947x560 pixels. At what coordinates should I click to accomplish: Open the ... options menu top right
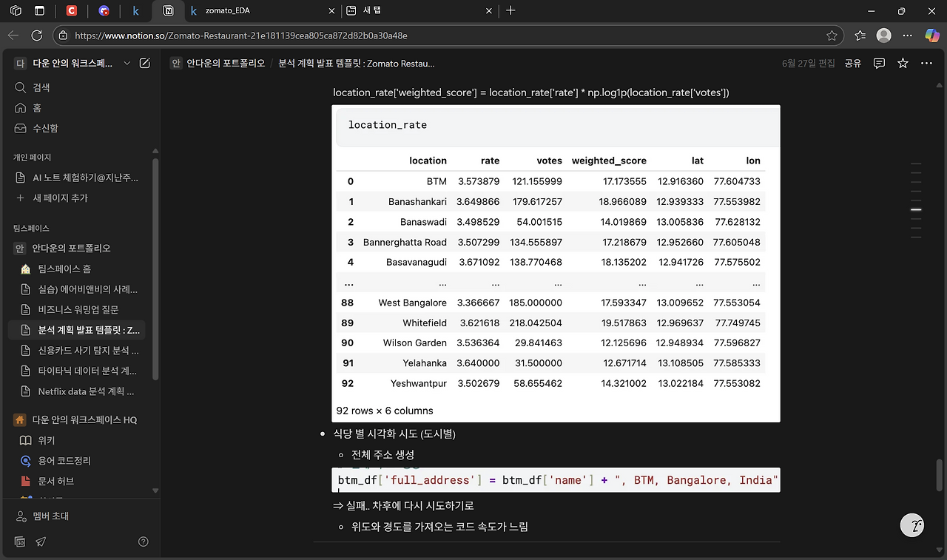coord(926,64)
